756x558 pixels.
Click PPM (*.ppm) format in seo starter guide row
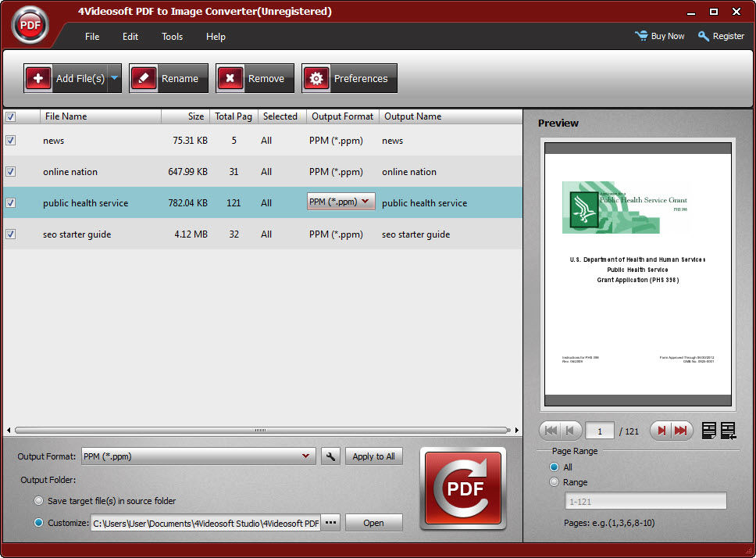click(x=336, y=234)
